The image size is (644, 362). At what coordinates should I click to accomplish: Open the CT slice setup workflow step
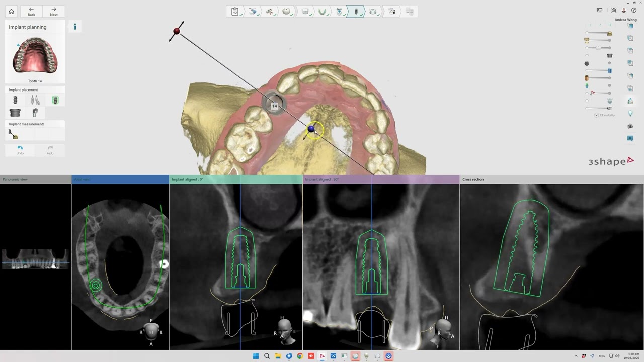pyautogui.click(x=305, y=11)
